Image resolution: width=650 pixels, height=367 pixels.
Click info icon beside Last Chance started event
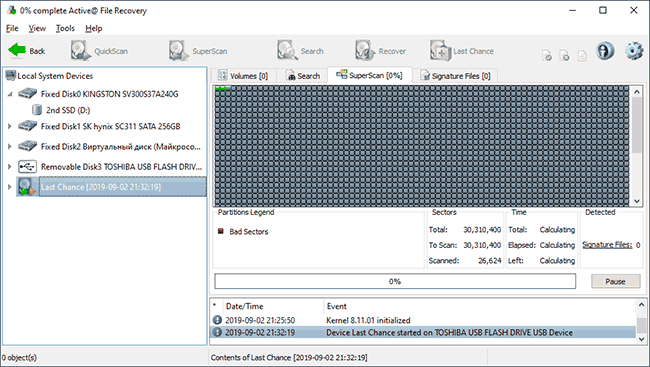tap(217, 332)
